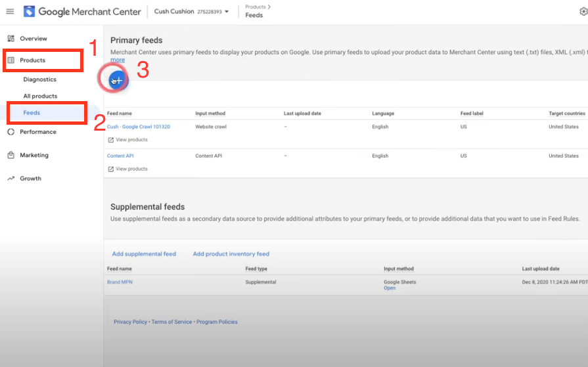Click the Google Merchant Center logo
This screenshot has height=367, width=588.
pos(82,12)
